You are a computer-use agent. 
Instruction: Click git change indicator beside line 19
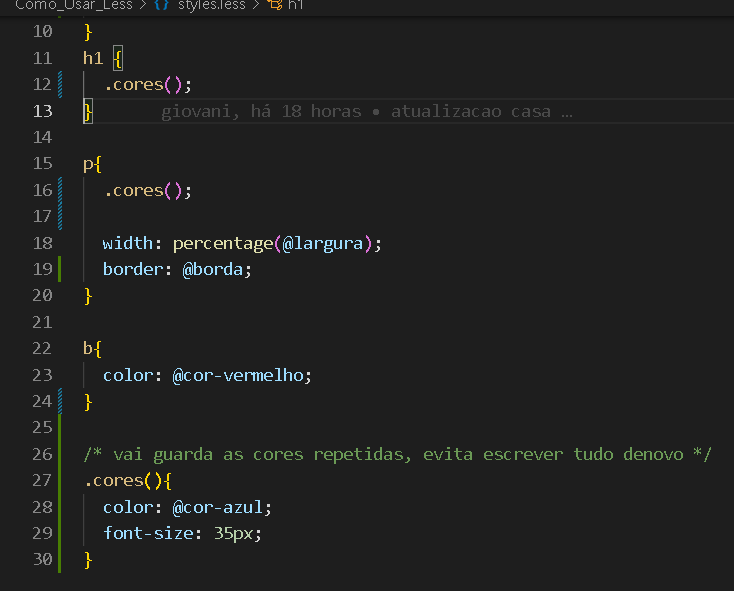59,269
